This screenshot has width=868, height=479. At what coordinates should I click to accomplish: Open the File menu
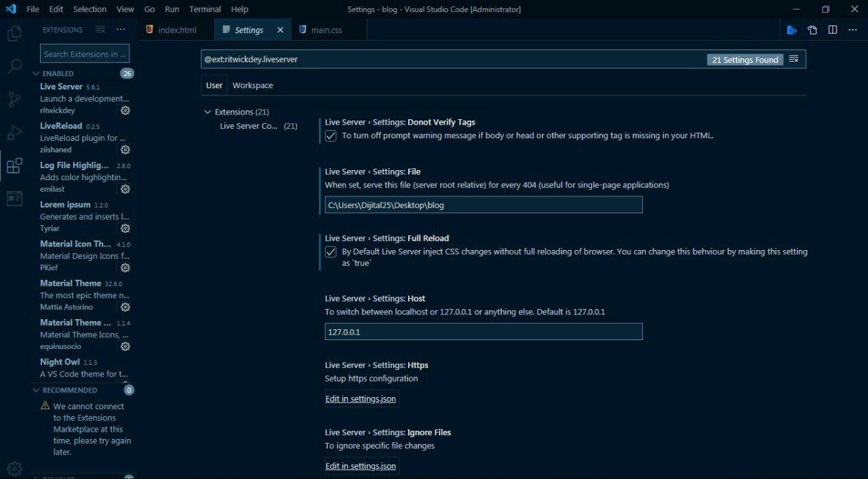[33, 9]
